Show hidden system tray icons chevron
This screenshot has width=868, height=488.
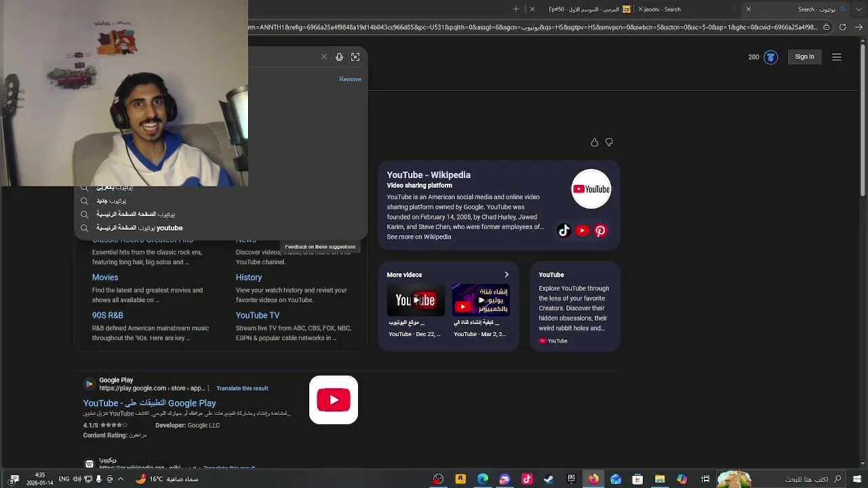pyautogui.click(x=120, y=479)
